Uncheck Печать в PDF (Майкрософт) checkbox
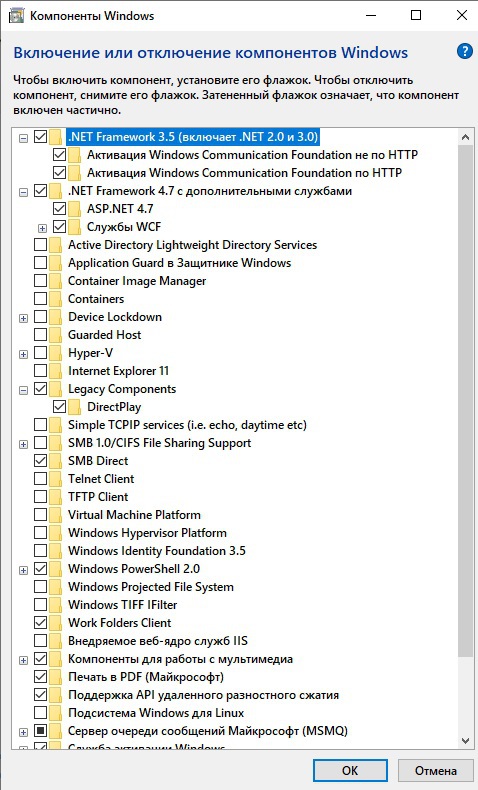 (40, 677)
